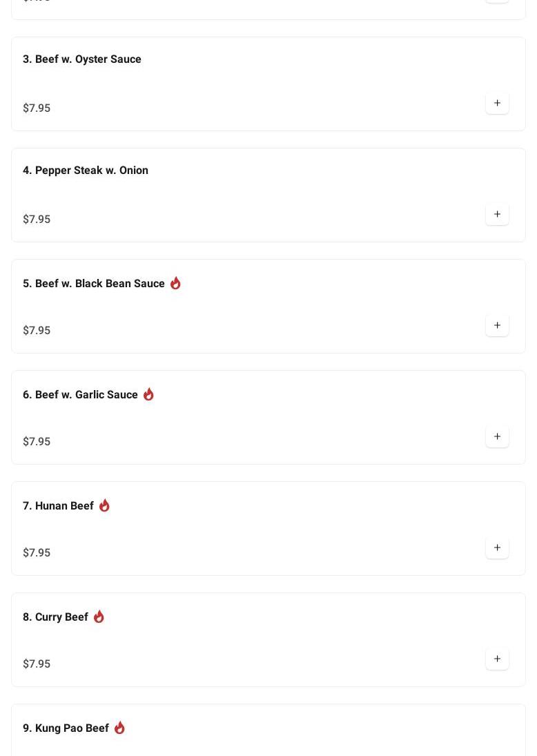Click the $7.95 price under Hunan Beef

[x=37, y=552]
